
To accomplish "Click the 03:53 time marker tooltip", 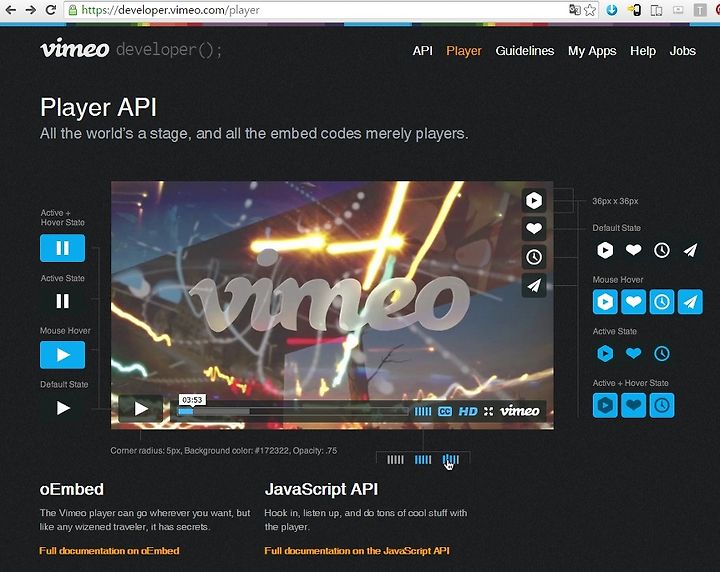I will tap(192, 400).
